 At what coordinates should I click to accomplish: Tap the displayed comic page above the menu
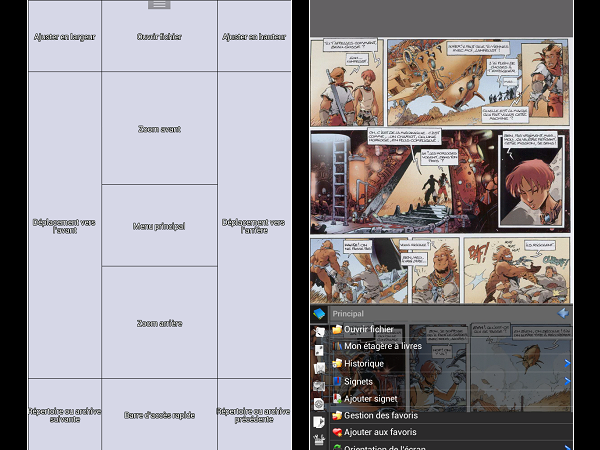tap(441, 171)
